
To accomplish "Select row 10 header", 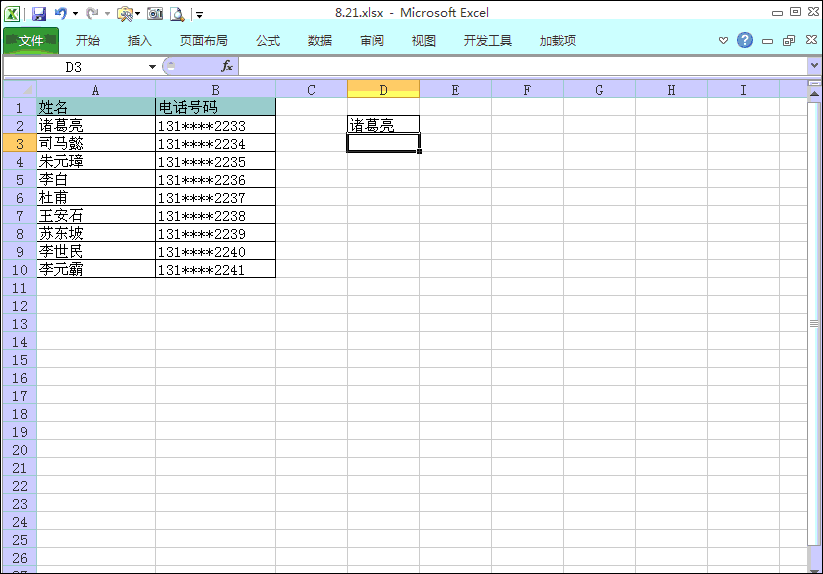I will pyautogui.click(x=20, y=270).
